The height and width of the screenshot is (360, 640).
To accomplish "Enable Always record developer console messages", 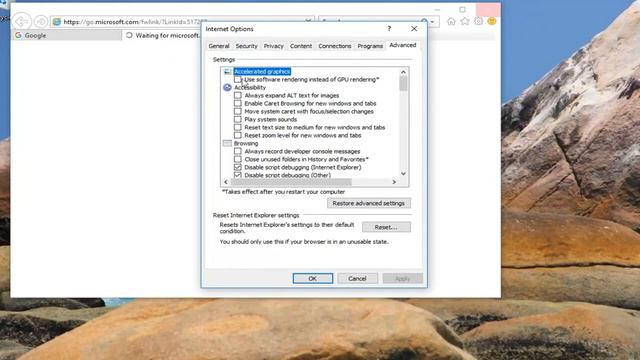I will [x=238, y=151].
